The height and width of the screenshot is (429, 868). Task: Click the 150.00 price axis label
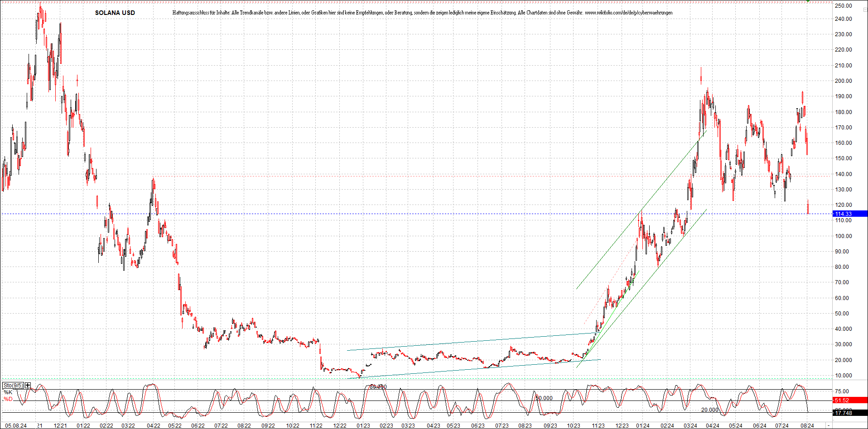tap(844, 158)
